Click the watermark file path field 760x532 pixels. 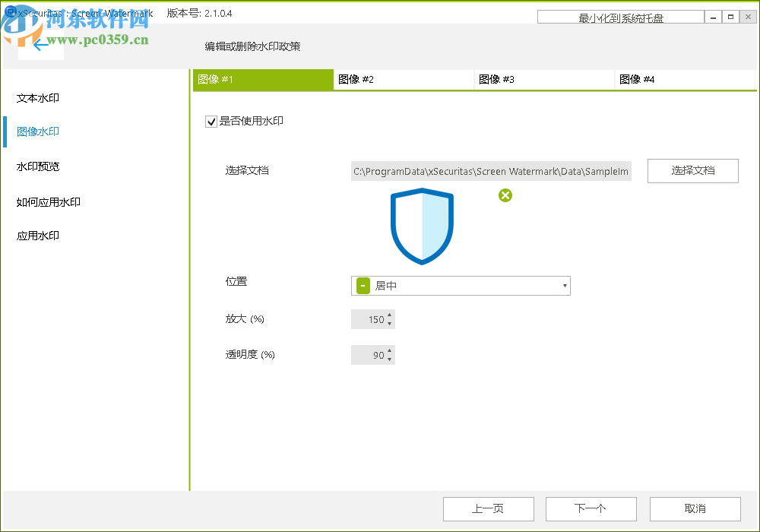(x=490, y=170)
